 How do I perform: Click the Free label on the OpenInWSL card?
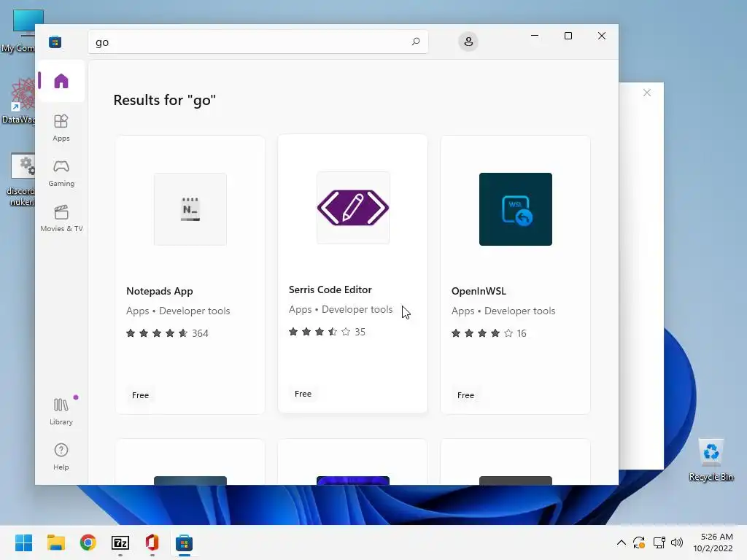coord(465,395)
